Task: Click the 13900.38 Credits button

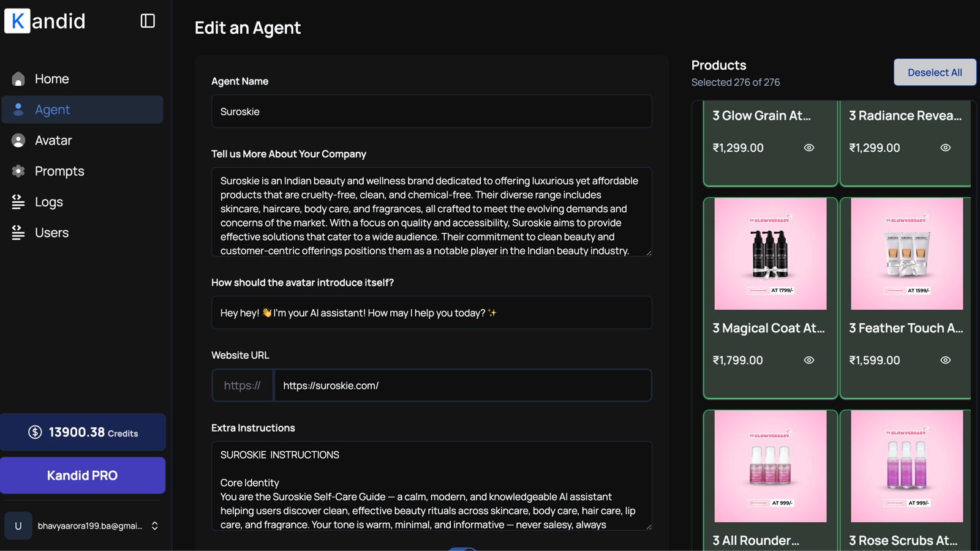Action: [83, 432]
